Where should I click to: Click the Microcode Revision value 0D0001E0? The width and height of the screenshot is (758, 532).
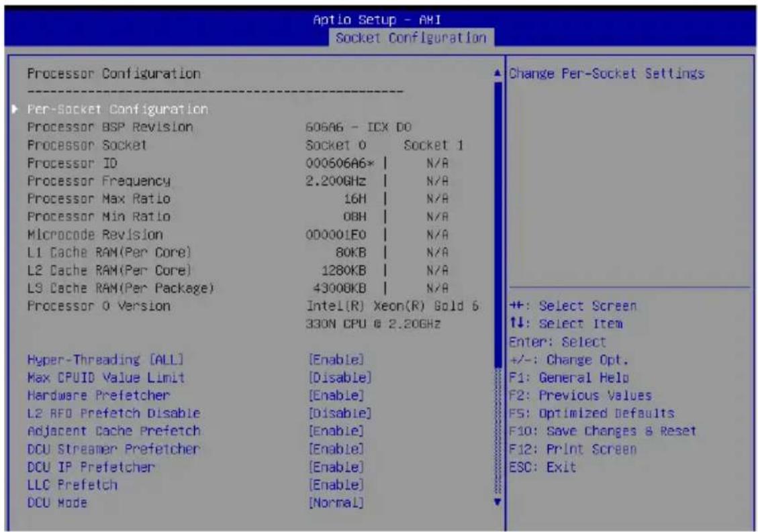336,235
